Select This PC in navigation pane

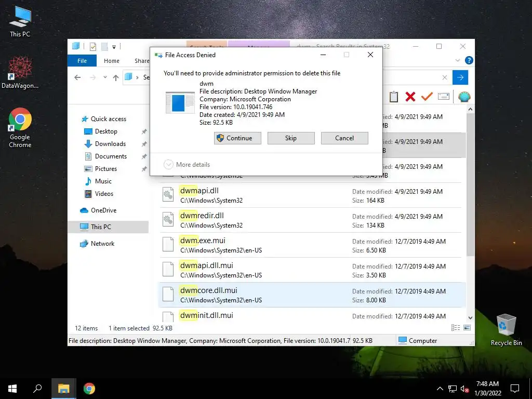pos(108,227)
